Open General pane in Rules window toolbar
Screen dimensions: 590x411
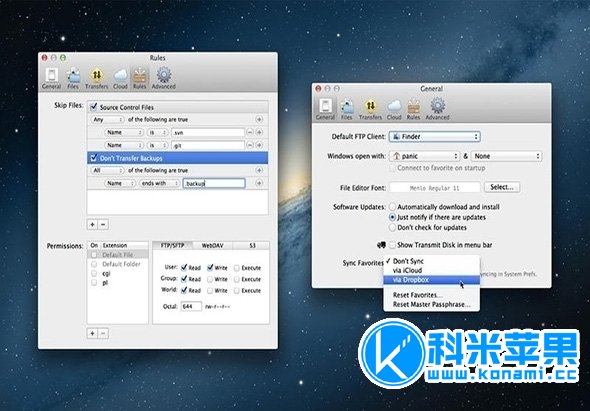click(52, 78)
